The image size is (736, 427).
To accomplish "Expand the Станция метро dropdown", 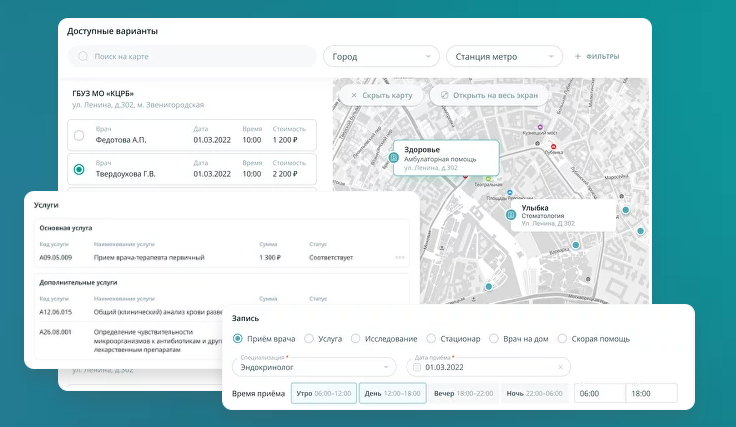I will click(503, 57).
